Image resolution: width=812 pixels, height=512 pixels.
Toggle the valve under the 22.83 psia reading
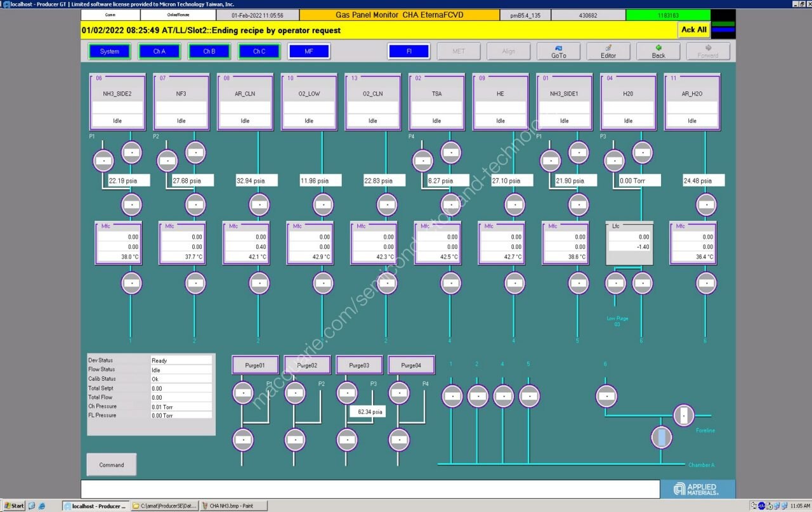pos(387,205)
